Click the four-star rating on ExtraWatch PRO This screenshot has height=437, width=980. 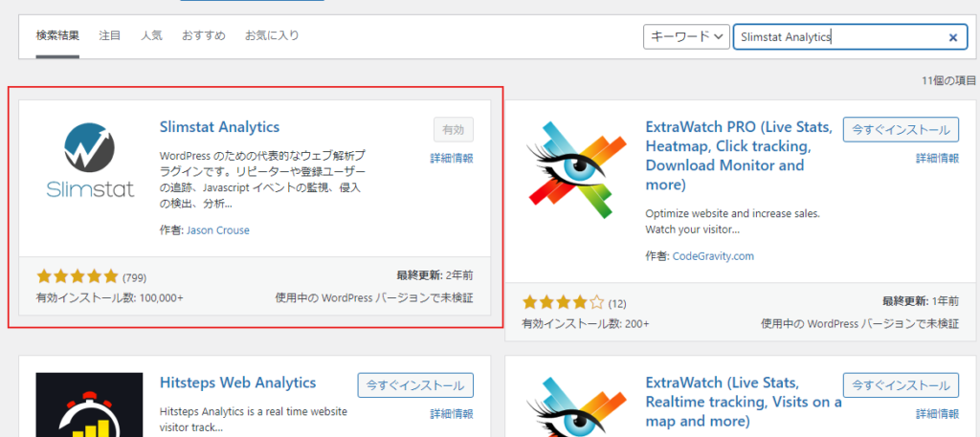563,303
